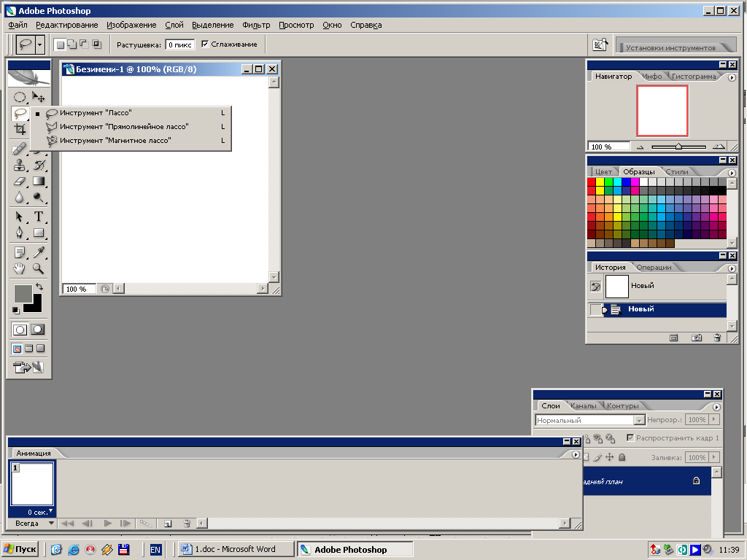The width and height of the screenshot is (747, 560).
Task: Reset default foreground and background colors
Action: (16, 311)
